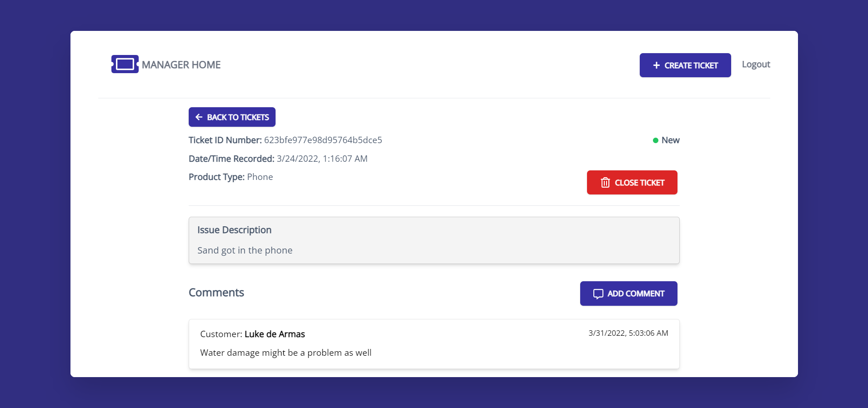
Task: Click the Issue Description heading
Action: point(234,230)
